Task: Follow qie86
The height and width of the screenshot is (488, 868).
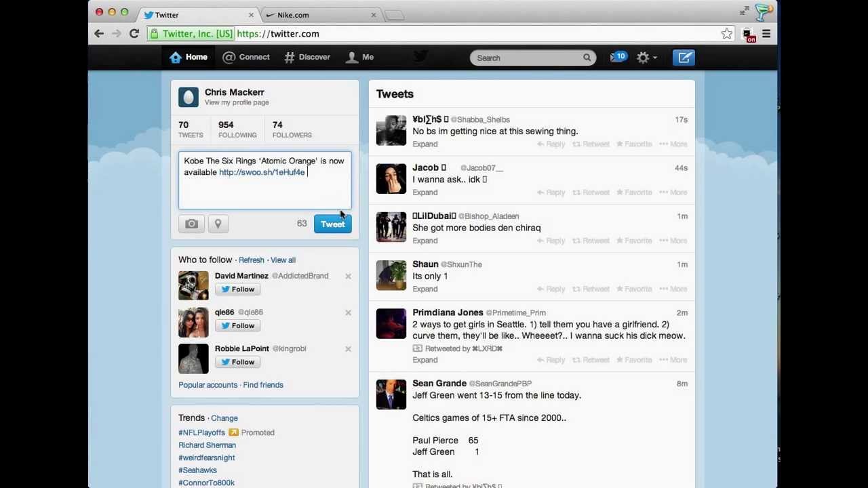Action: click(x=237, y=326)
